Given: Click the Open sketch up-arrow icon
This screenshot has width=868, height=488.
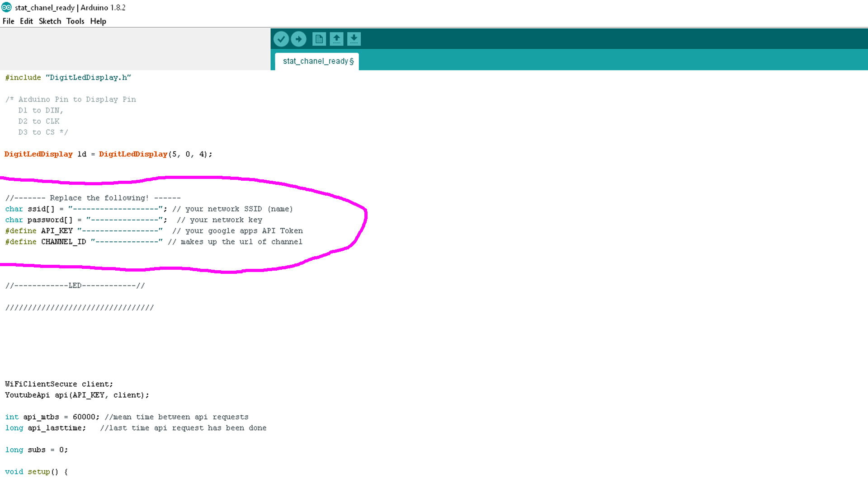Looking at the screenshot, I should coord(336,39).
